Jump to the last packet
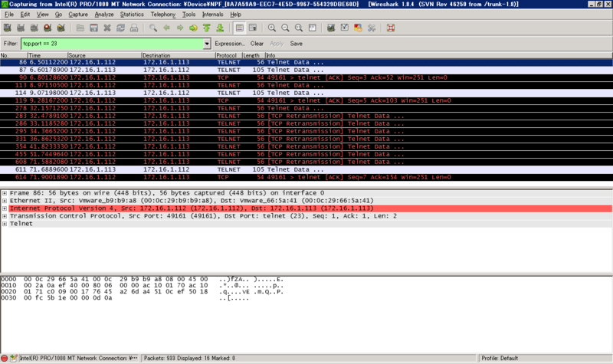This screenshot has height=364, width=613. [x=220, y=28]
